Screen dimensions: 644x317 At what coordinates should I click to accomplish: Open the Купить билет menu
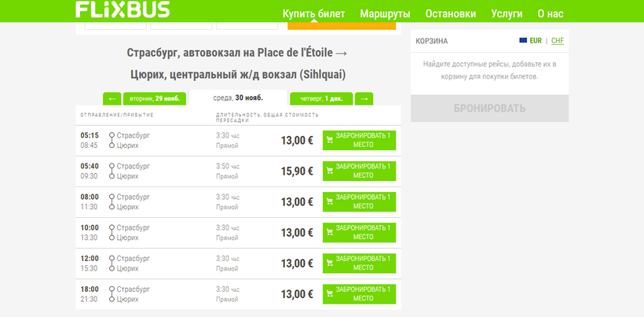[315, 14]
